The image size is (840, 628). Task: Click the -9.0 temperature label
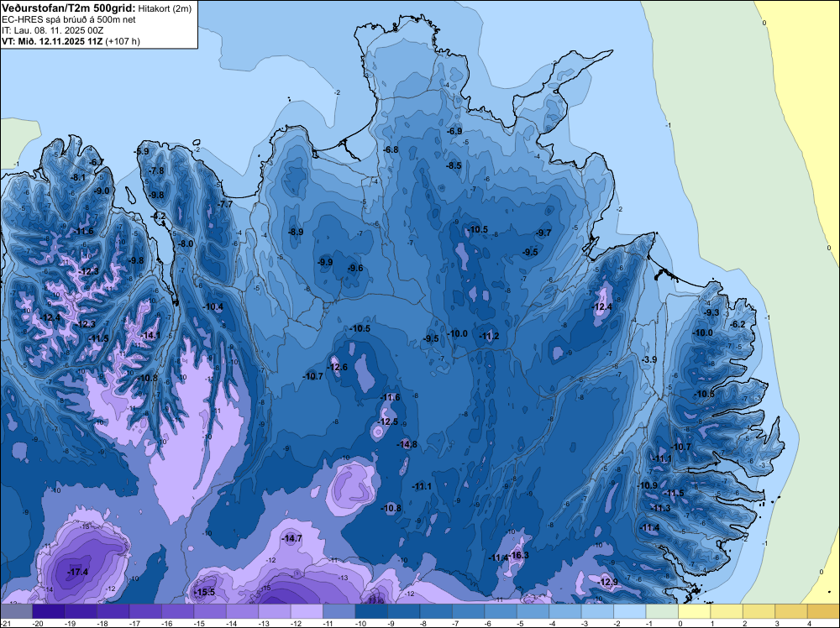[102, 191]
